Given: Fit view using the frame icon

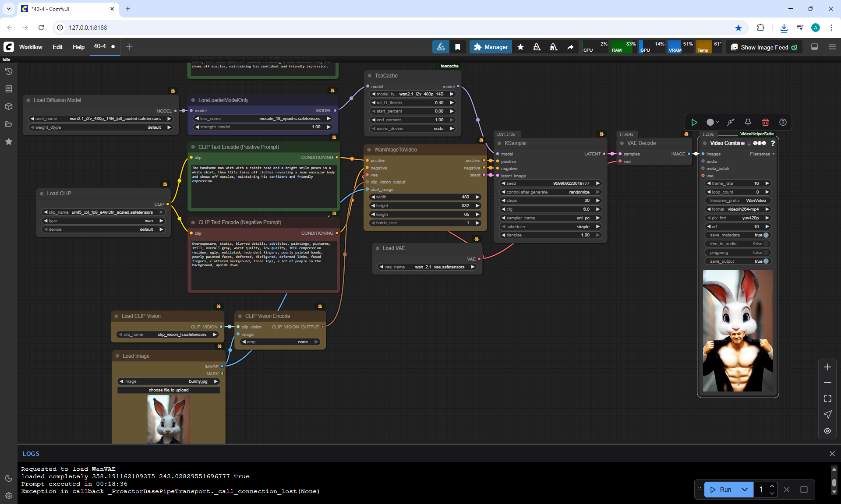Looking at the screenshot, I should point(827,398).
